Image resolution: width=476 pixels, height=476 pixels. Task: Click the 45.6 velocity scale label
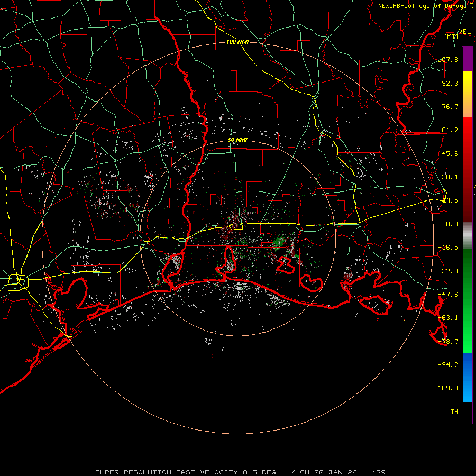(450, 153)
